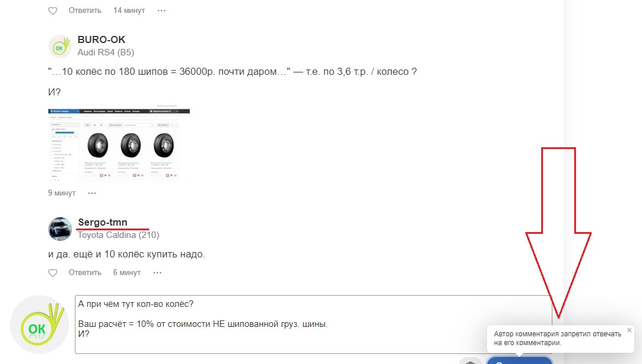
Task: Open more options next to 14 минут
Action: (162, 11)
